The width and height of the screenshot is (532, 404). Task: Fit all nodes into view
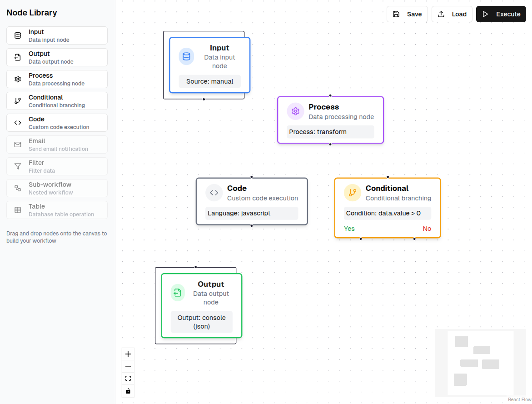click(x=128, y=378)
